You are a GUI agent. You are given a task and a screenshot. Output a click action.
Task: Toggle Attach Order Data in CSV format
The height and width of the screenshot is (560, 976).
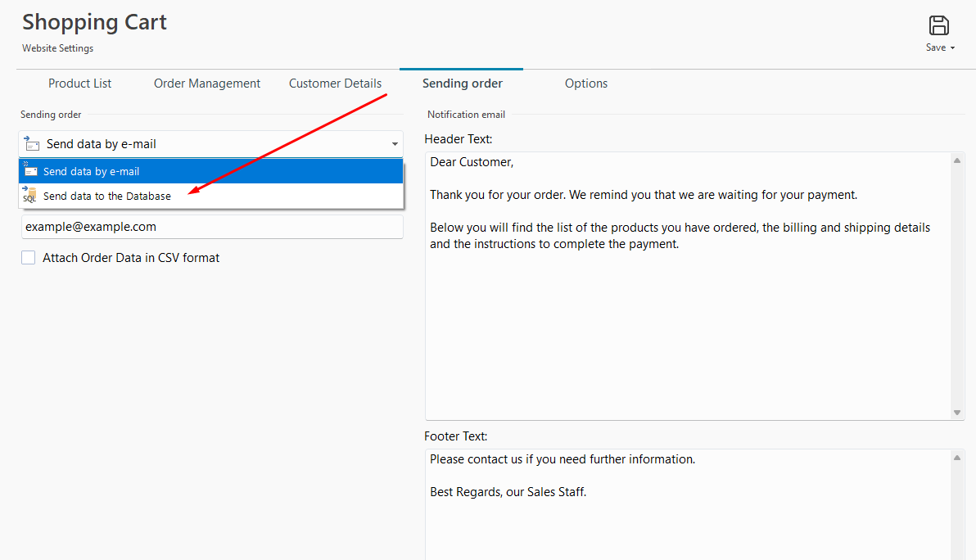coord(29,258)
